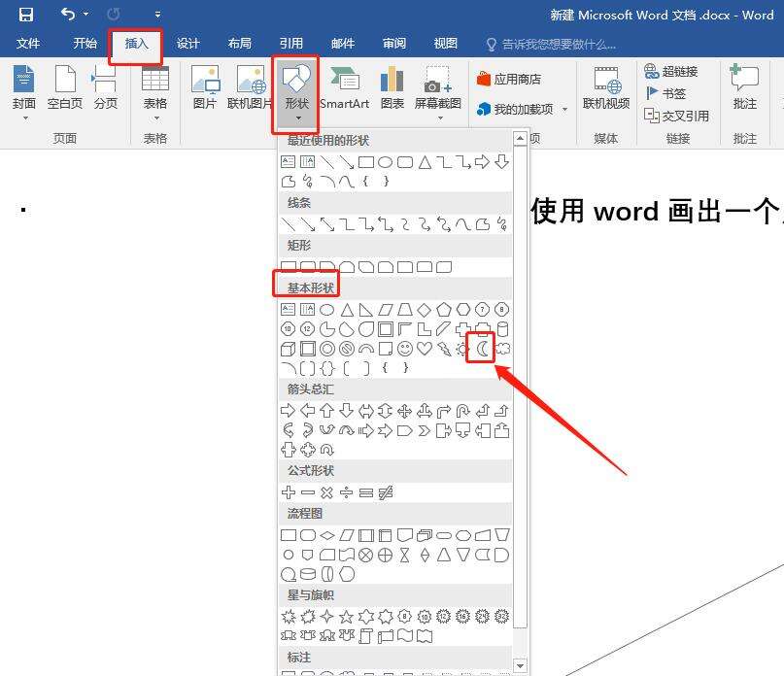Open the 文件 menu tab

pyautogui.click(x=28, y=44)
